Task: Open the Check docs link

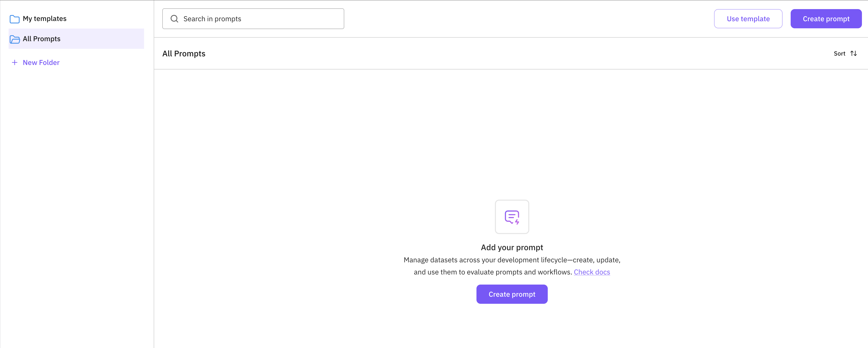Action: coord(592,272)
